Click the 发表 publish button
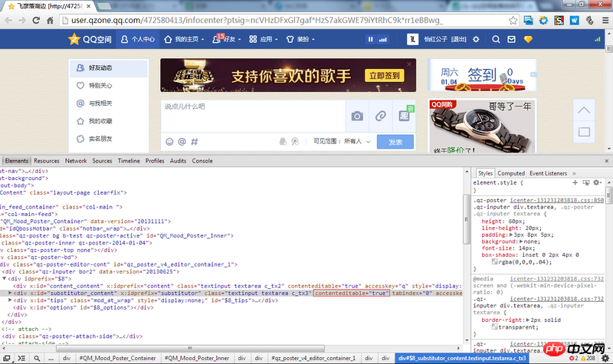 (395, 142)
